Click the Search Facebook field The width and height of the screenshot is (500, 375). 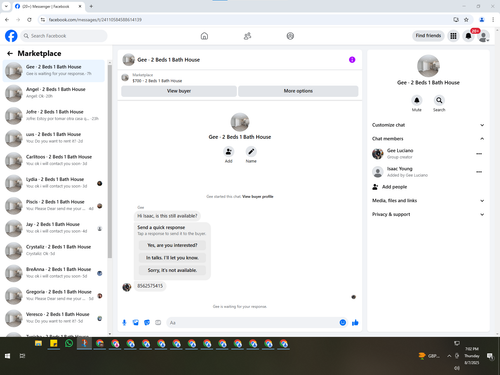[x=64, y=36]
